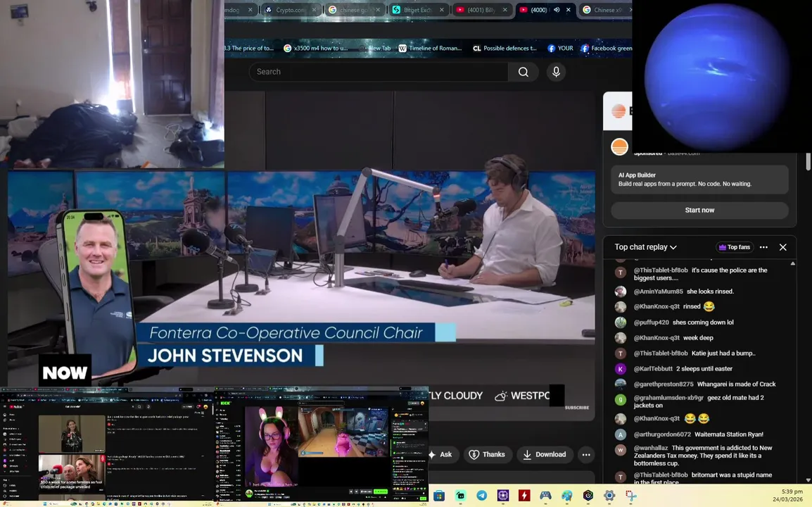Open the Timeline of Roman bookmark
The image size is (812, 507).
(x=430, y=48)
